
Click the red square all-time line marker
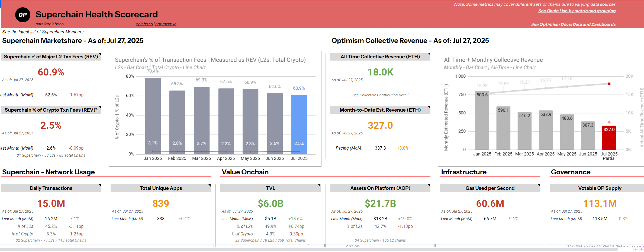tap(609, 84)
